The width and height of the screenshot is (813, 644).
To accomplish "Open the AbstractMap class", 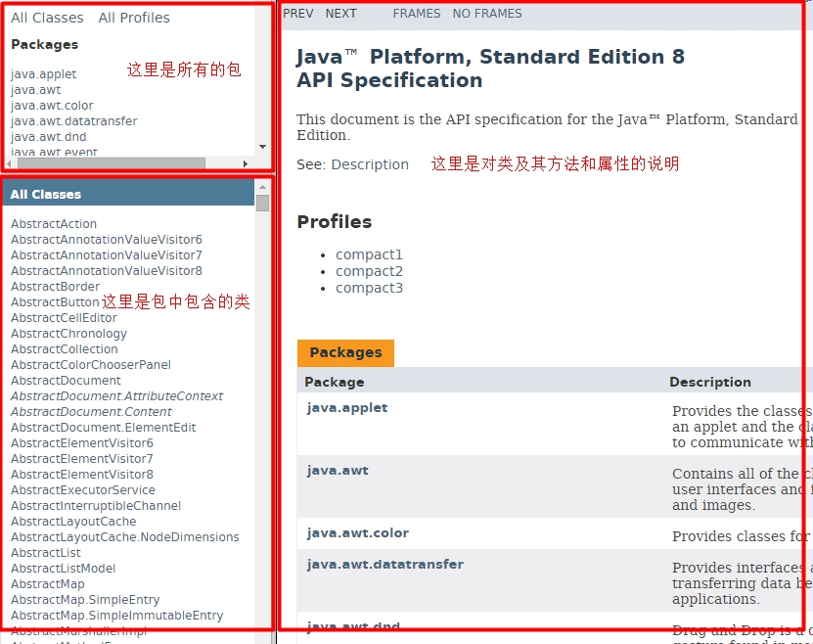I will (48, 584).
